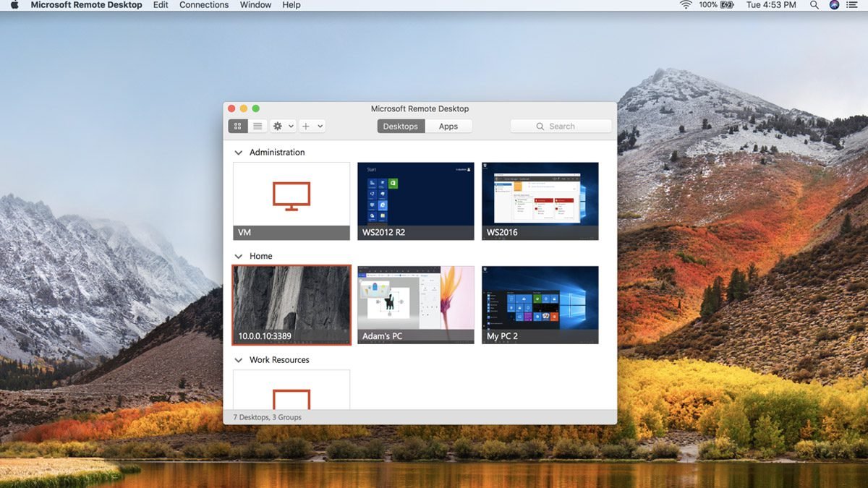Screen dimensions: 868x488
Task: Collapse the Home group
Action: click(x=238, y=256)
